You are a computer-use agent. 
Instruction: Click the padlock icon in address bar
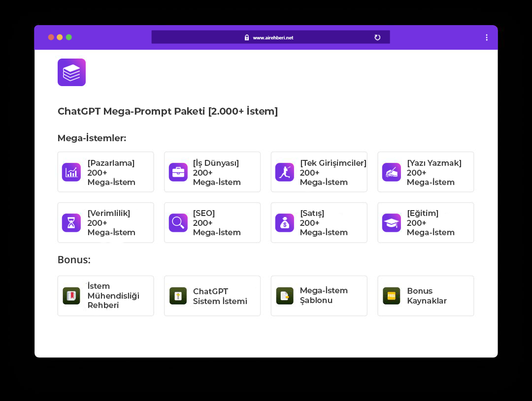point(247,37)
